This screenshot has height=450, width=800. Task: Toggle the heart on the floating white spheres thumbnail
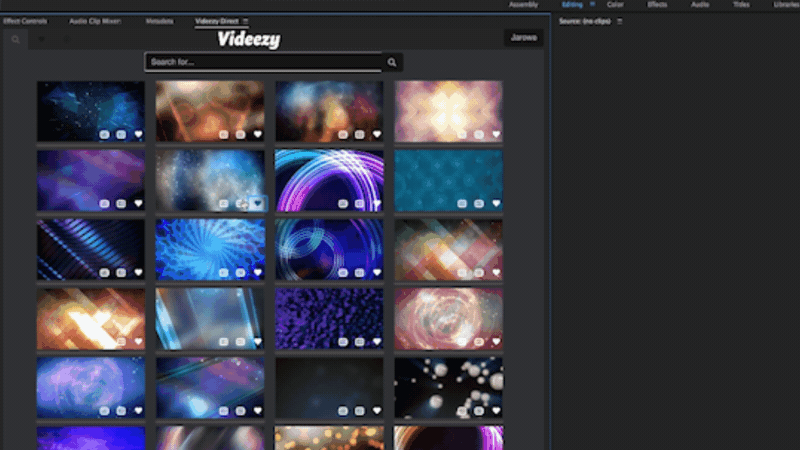pyautogui.click(x=495, y=410)
